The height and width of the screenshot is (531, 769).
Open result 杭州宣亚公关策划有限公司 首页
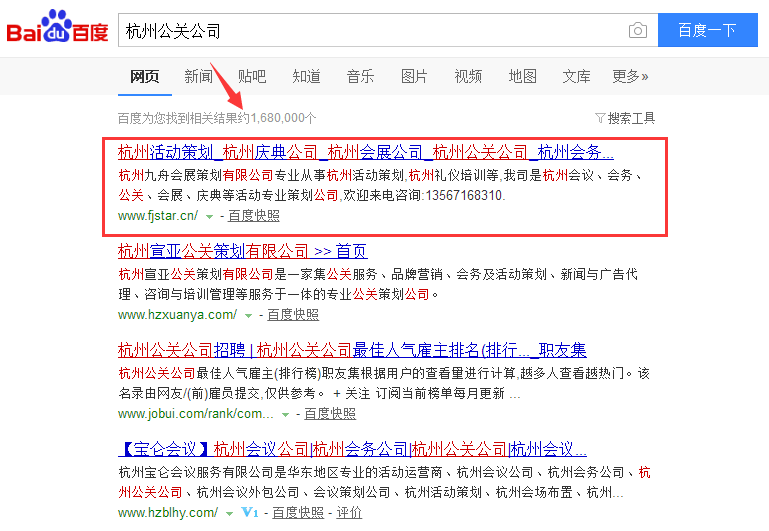pyautogui.click(x=243, y=252)
